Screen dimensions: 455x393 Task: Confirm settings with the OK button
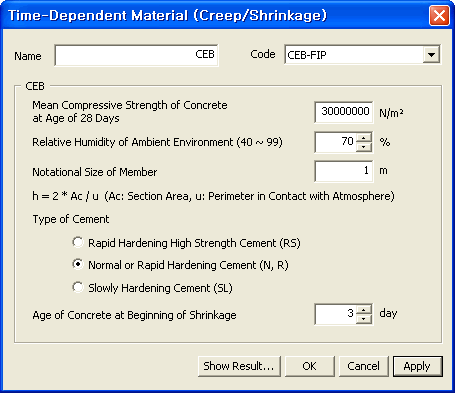click(310, 366)
